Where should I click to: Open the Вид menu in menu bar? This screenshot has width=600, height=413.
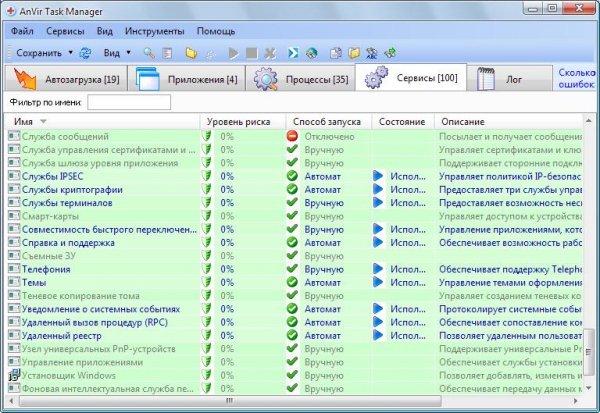(x=104, y=31)
